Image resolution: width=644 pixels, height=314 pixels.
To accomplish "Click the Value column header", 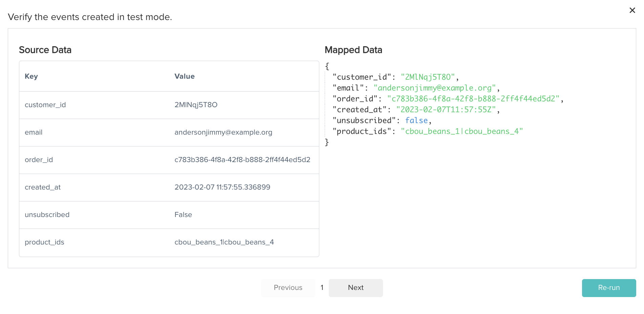I will coord(185,76).
